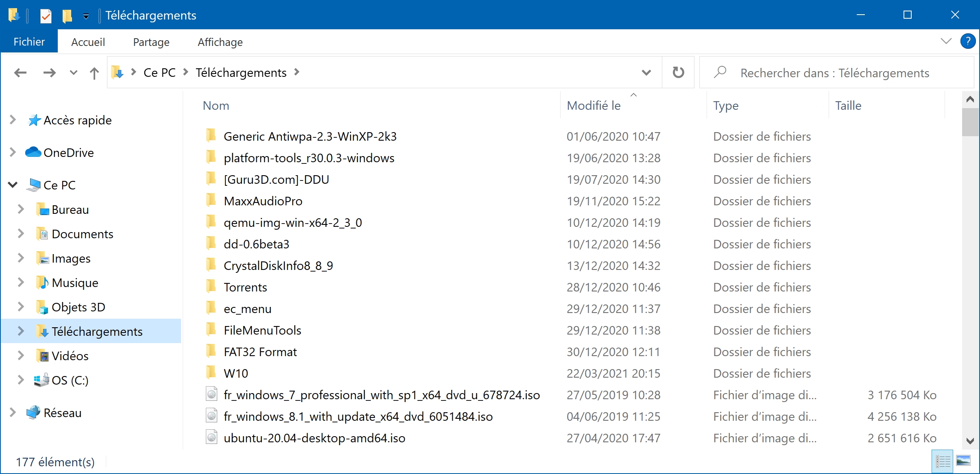
Task: Switch to the Accueil ribbon tab
Action: 88,42
